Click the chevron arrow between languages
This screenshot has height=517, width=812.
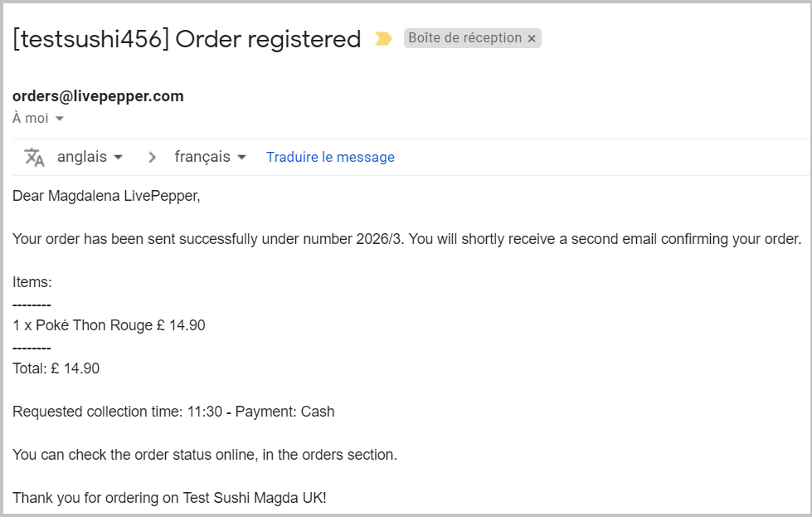click(x=152, y=157)
